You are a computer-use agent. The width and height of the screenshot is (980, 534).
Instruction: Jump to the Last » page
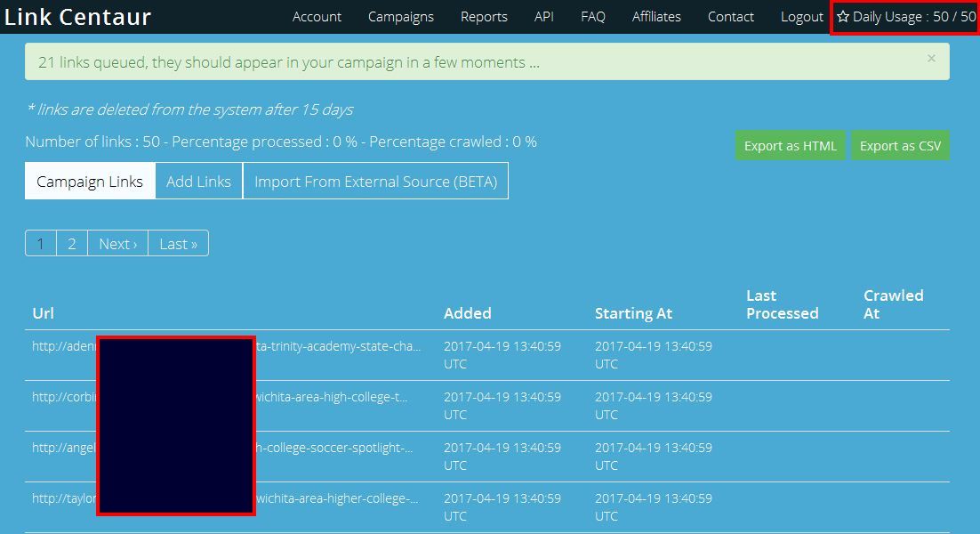[x=178, y=243]
